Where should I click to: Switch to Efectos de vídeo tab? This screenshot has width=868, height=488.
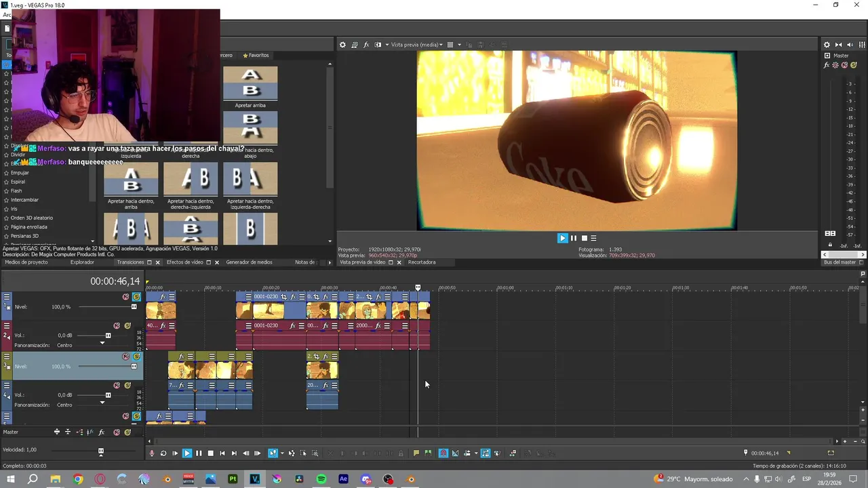click(x=184, y=262)
